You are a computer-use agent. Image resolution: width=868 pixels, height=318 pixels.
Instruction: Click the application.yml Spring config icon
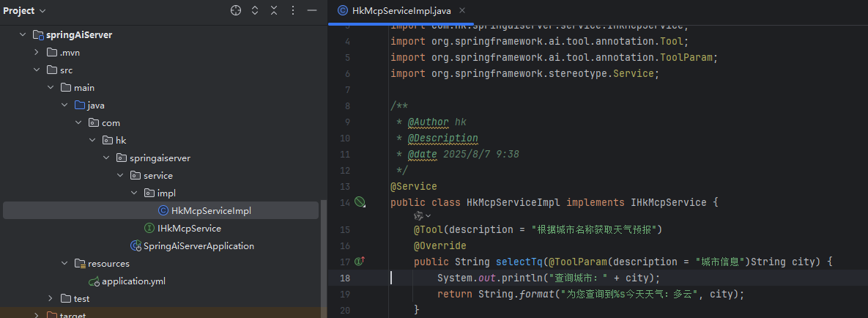[94, 281]
